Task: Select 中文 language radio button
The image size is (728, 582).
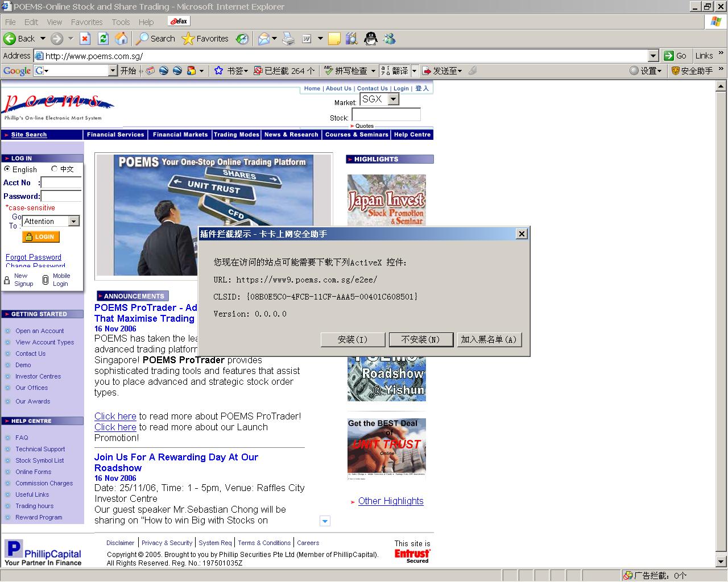Action: coord(55,169)
